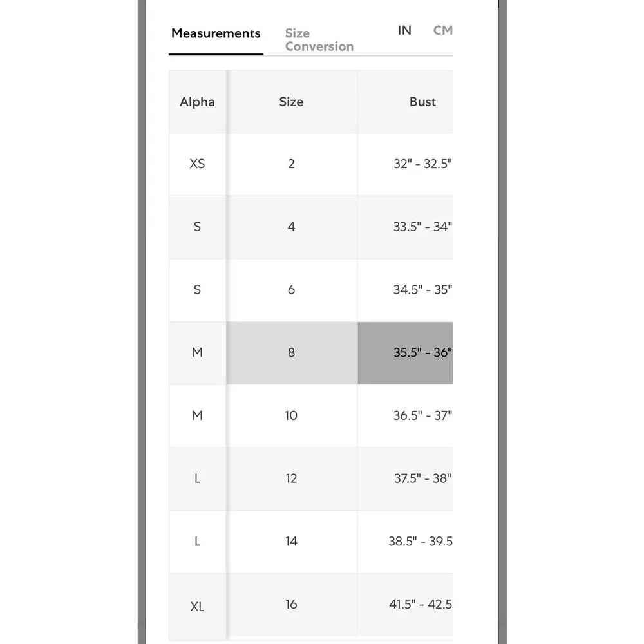Select size 16 cell
Image resolution: width=644 pixels, height=644 pixels.
coord(291,604)
